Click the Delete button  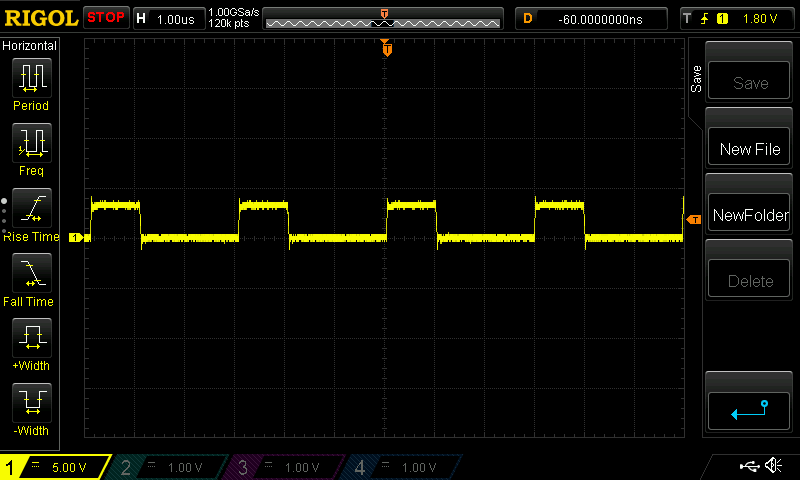(x=749, y=279)
